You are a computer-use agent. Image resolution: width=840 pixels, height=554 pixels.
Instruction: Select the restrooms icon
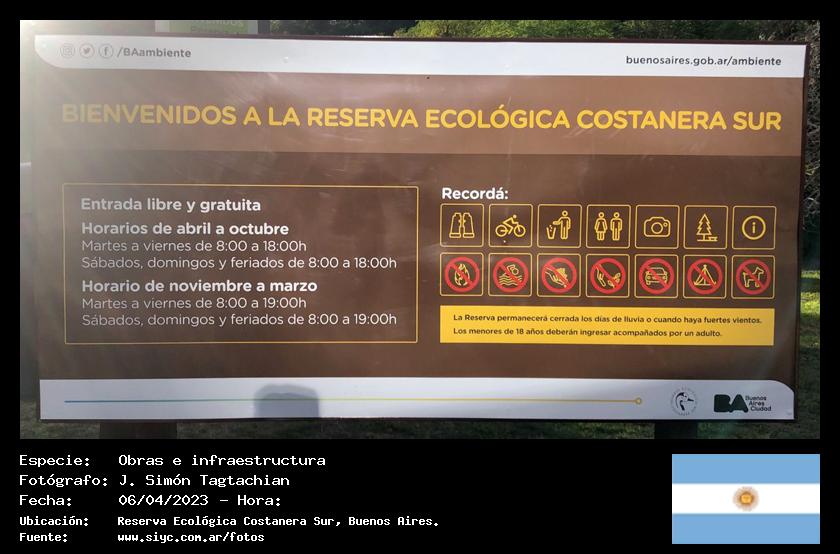608,226
